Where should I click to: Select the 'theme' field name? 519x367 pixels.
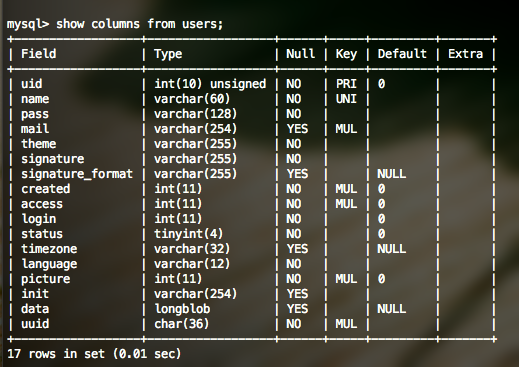pos(39,144)
